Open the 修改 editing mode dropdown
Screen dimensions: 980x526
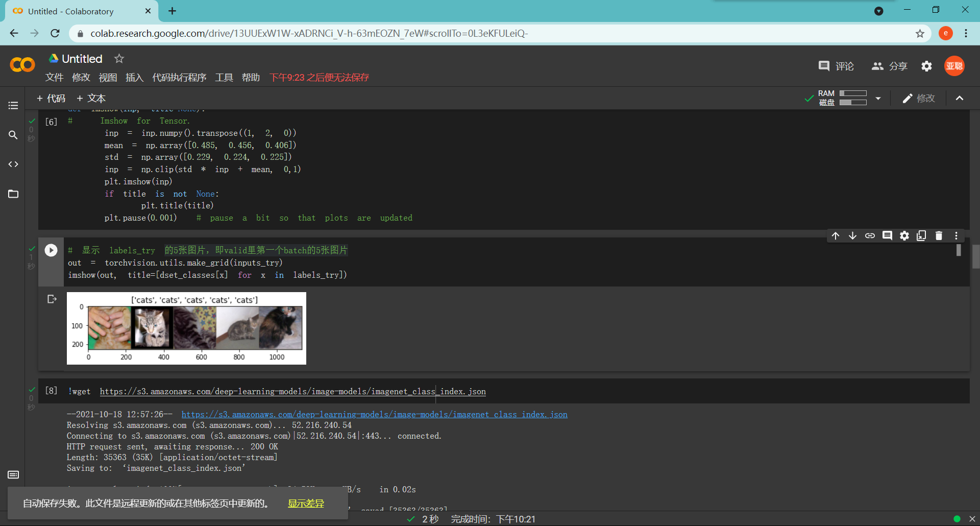click(x=918, y=98)
